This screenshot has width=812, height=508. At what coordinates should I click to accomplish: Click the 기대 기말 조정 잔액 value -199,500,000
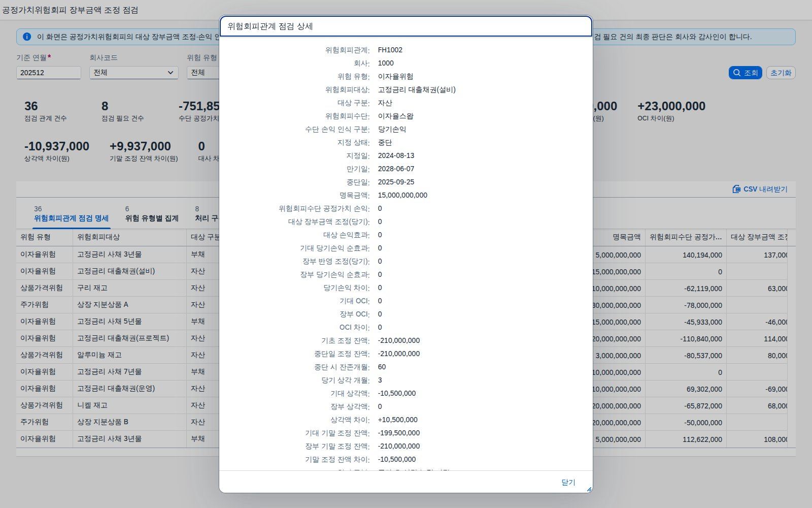tap(399, 433)
